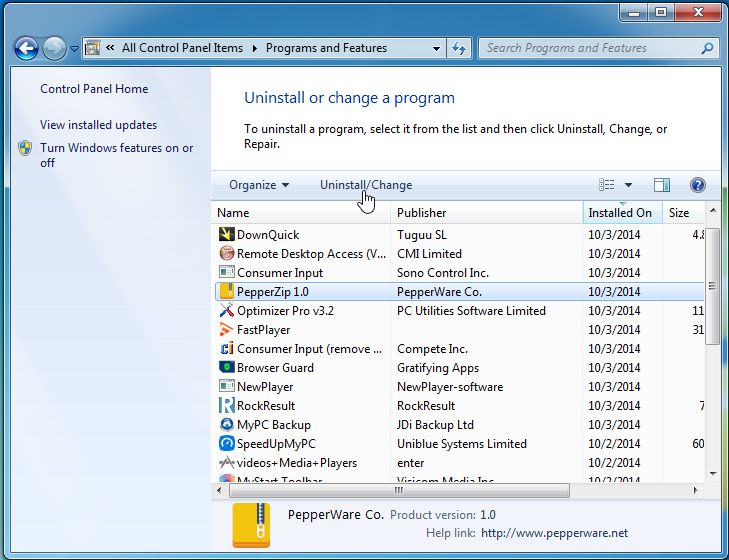Image resolution: width=729 pixels, height=560 pixels.
Task: Click the scroll up arrow of list
Action: coord(712,211)
